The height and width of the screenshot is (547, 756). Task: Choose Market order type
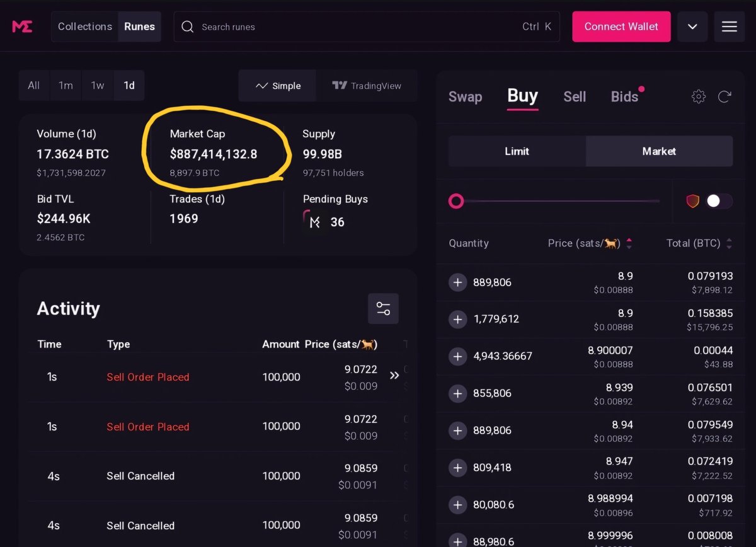pos(659,151)
